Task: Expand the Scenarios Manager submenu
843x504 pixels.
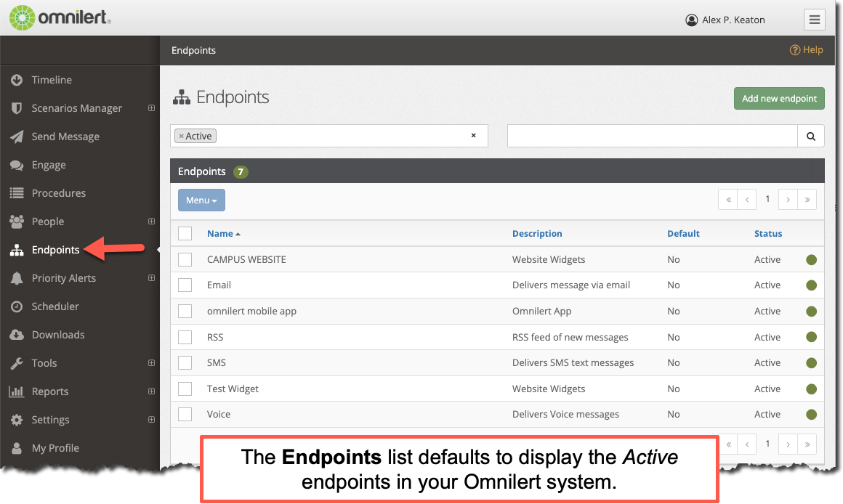Action: [x=152, y=108]
